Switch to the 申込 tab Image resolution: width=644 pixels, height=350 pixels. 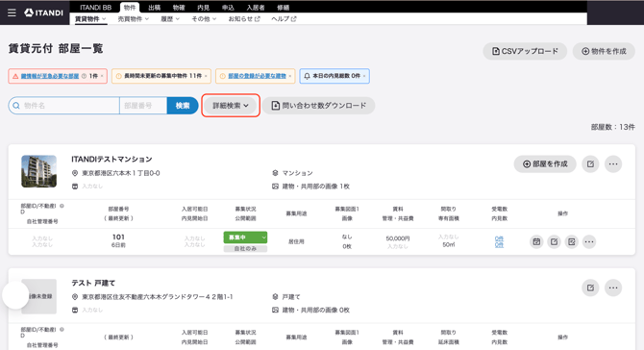click(228, 8)
